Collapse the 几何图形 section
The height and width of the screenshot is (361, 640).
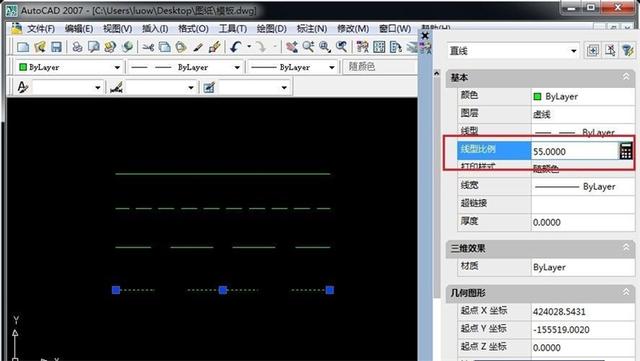click(626, 292)
